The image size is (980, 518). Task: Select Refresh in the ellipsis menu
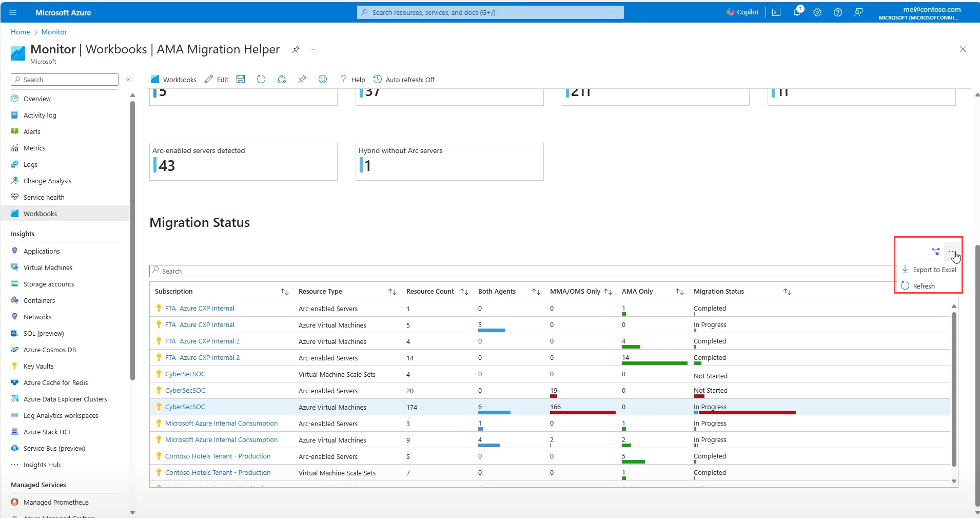[924, 286]
